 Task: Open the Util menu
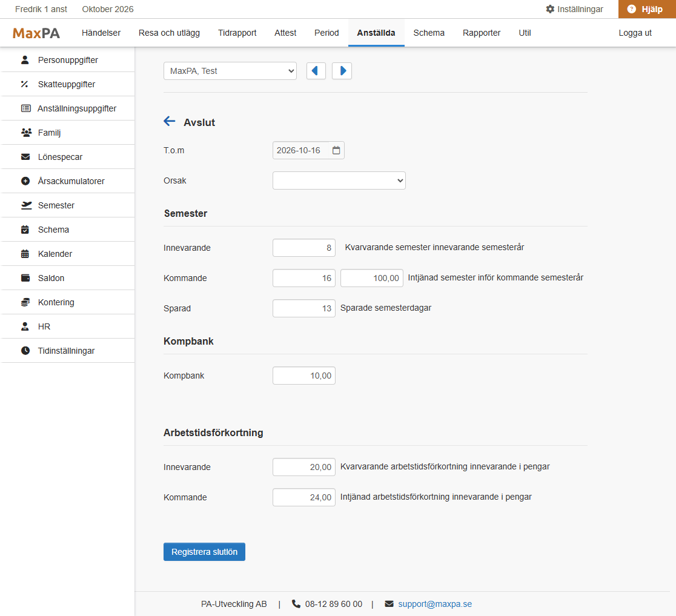tap(525, 33)
